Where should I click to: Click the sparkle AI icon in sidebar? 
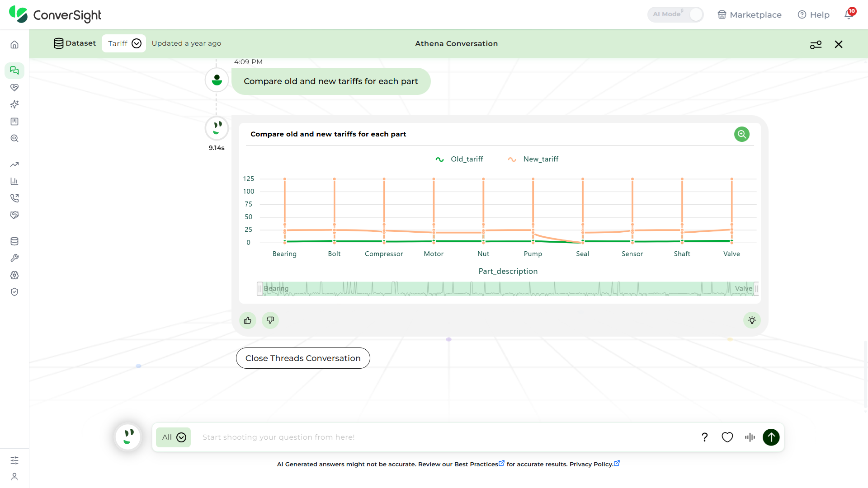pos(14,104)
